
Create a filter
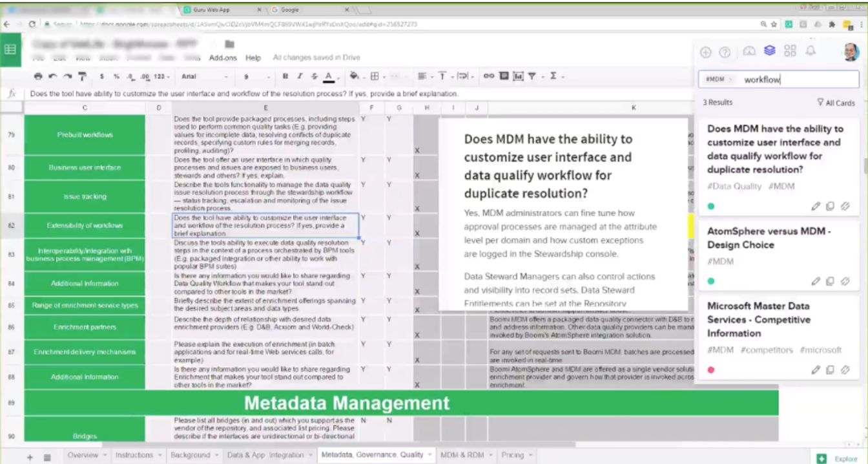point(532,76)
